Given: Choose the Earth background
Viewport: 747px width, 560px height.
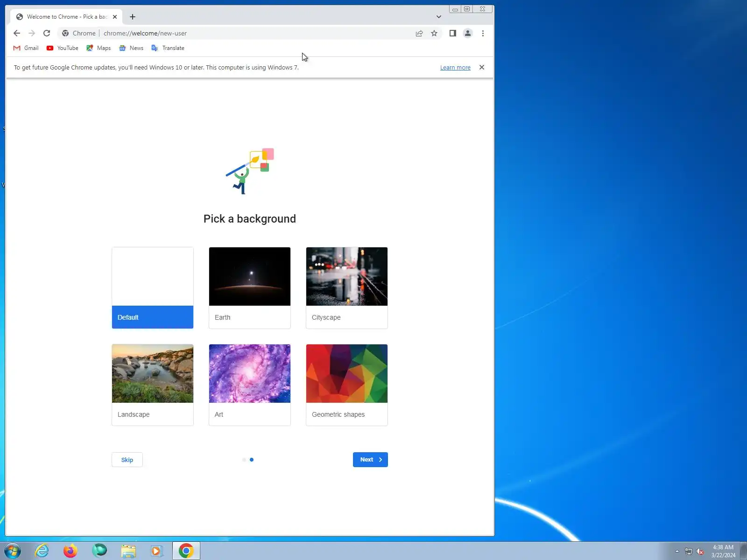Looking at the screenshot, I should (250, 288).
